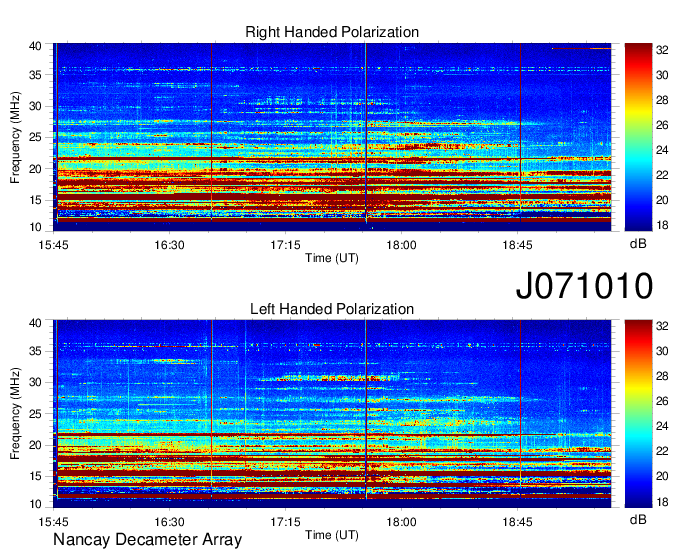The image size is (680, 552).
Task: Click the 28 value on Right Handed color bar
Action: pyautogui.click(x=662, y=100)
